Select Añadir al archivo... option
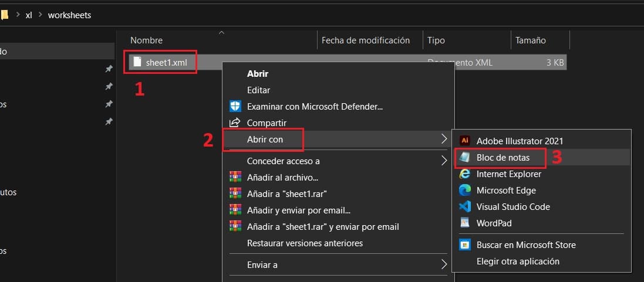This screenshot has width=644, height=282. pyautogui.click(x=282, y=178)
